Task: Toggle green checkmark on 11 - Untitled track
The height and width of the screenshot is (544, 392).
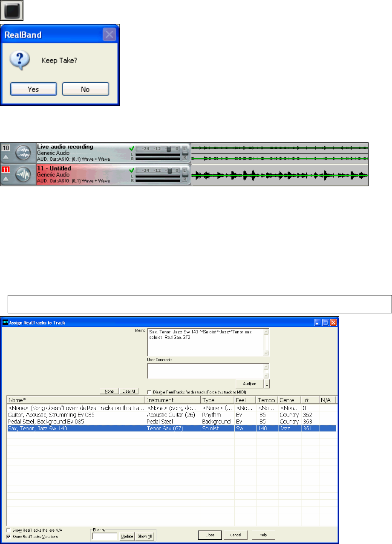Action: click(131, 170)
